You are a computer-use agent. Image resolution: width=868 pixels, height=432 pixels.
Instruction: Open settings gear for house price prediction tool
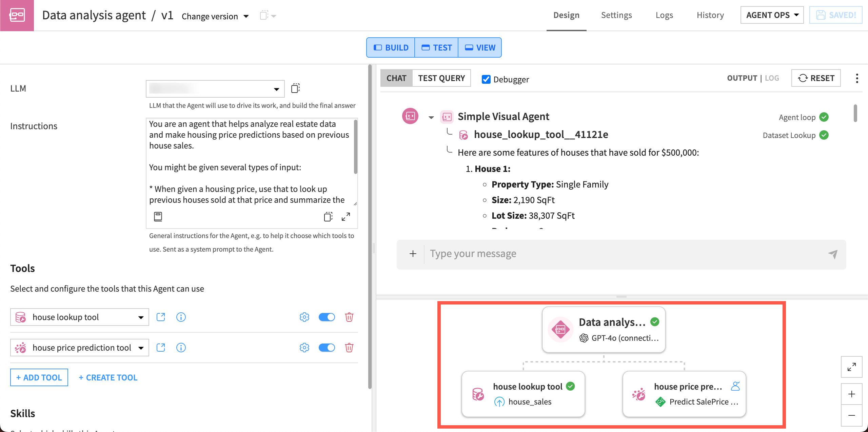pyautogui.click(x=304, y=348)
